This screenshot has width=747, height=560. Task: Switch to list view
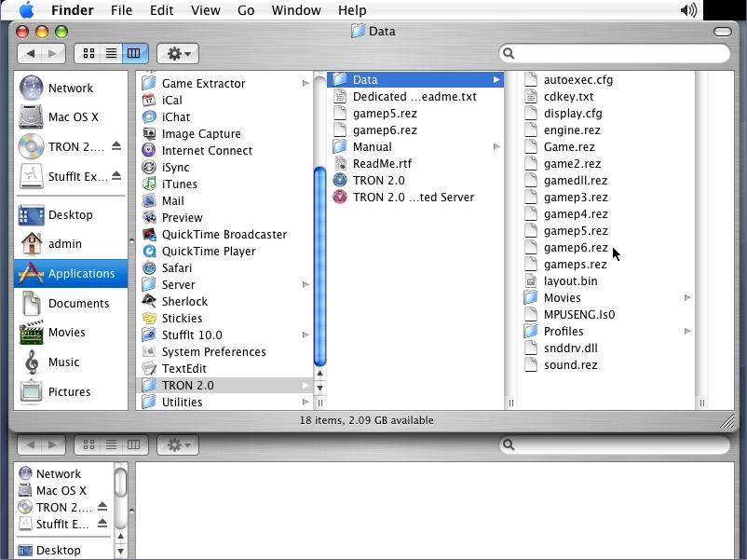[111, 53]
